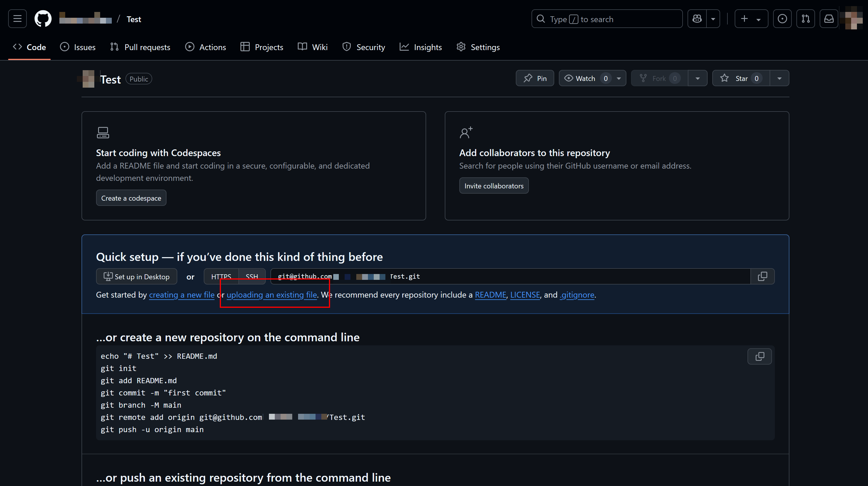Screen dimensions: 868x486
Task: View your notifications inbox
Action: pos(829,19)
